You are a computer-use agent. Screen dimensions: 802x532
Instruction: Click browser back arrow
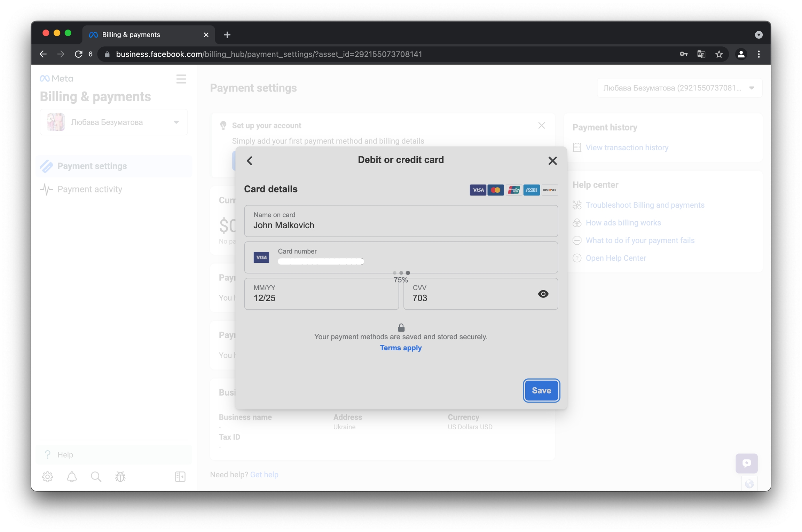[x=43, y=54]
